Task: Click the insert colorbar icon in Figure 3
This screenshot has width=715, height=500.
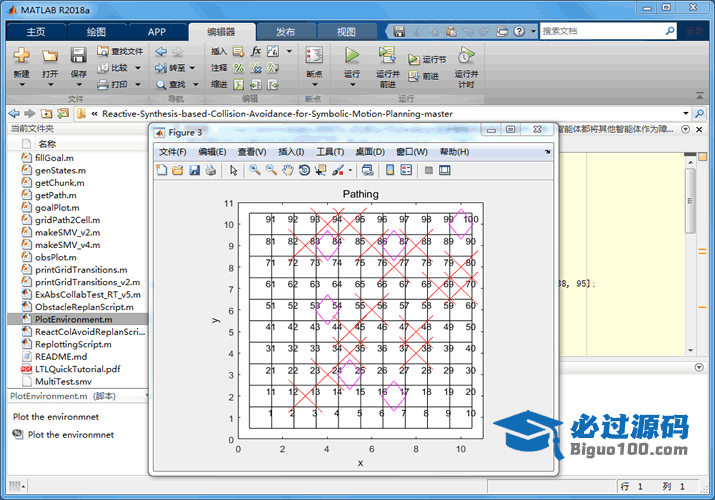Action: [390, 170]
